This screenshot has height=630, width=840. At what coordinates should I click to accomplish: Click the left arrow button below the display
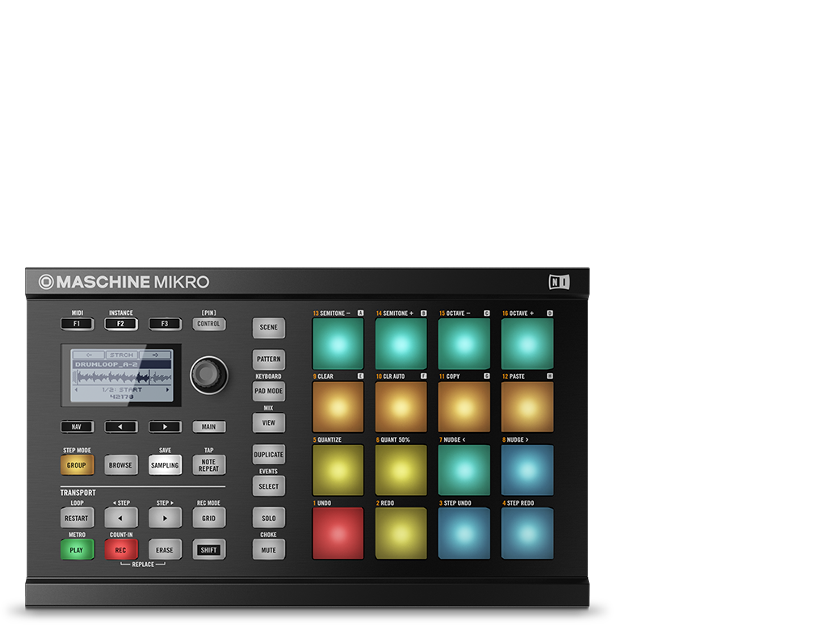[120, 427]
